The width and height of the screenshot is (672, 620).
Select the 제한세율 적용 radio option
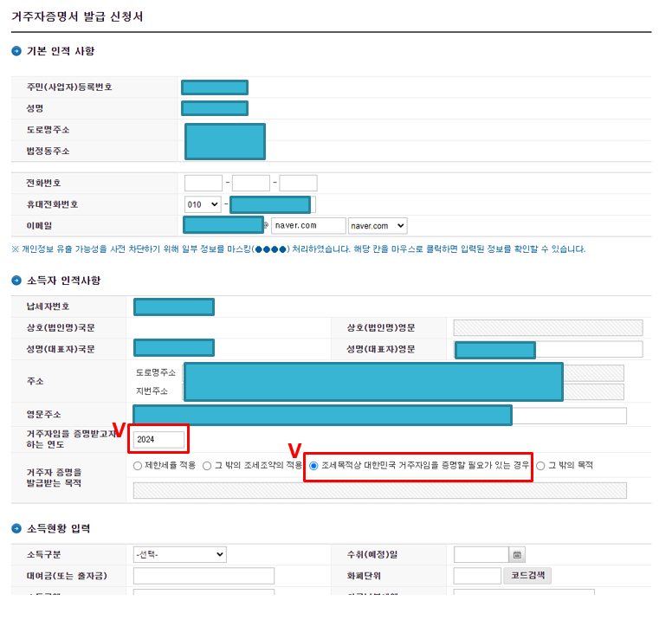point(138,466)
